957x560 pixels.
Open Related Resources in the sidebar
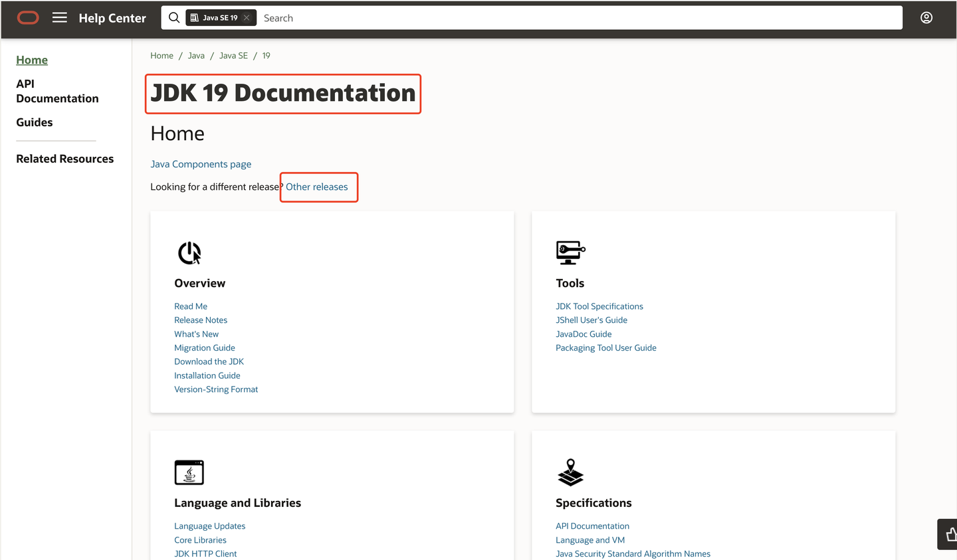[65, 159]
